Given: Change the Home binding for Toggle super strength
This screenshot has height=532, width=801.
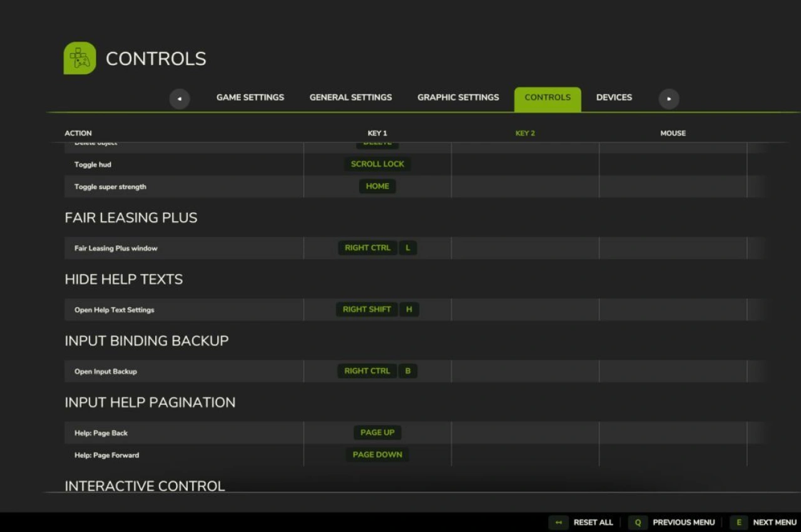Looking at the screenshot, I should coord(377,187).
